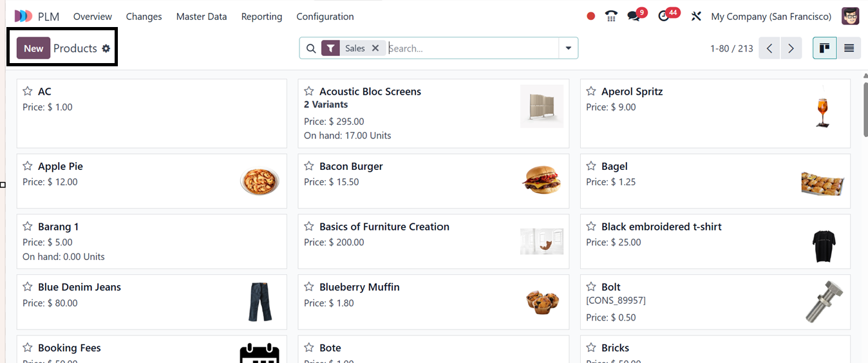Mark Aperol Spritz as favorite

click(591, 91)
